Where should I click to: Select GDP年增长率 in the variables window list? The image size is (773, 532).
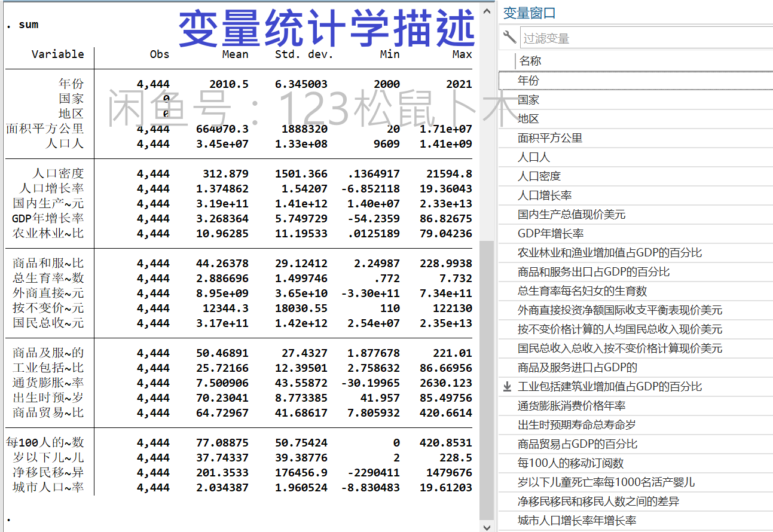tap(635, 234)
